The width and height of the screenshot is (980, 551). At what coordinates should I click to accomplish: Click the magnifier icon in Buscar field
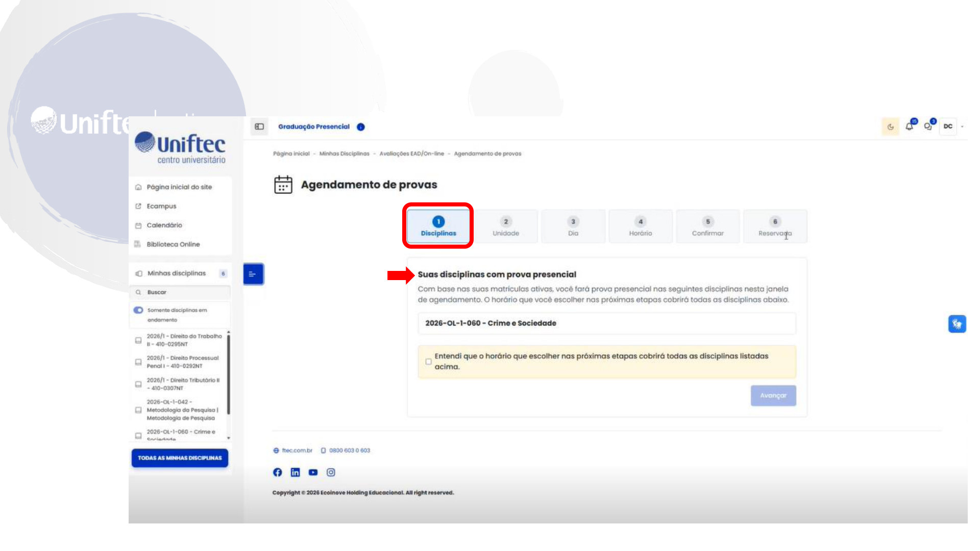coord(138,292)
